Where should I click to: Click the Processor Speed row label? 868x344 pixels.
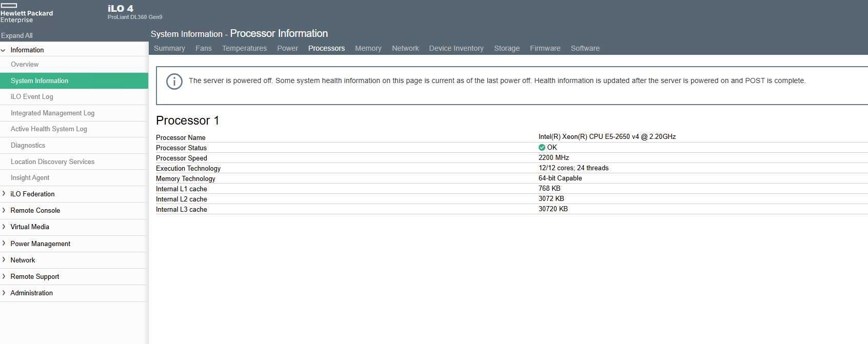[182, 158]
